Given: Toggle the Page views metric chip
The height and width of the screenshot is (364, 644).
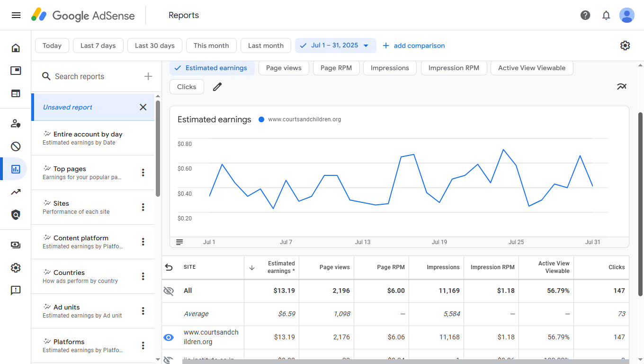Looking at the screenshot, I should click(284, 68).
